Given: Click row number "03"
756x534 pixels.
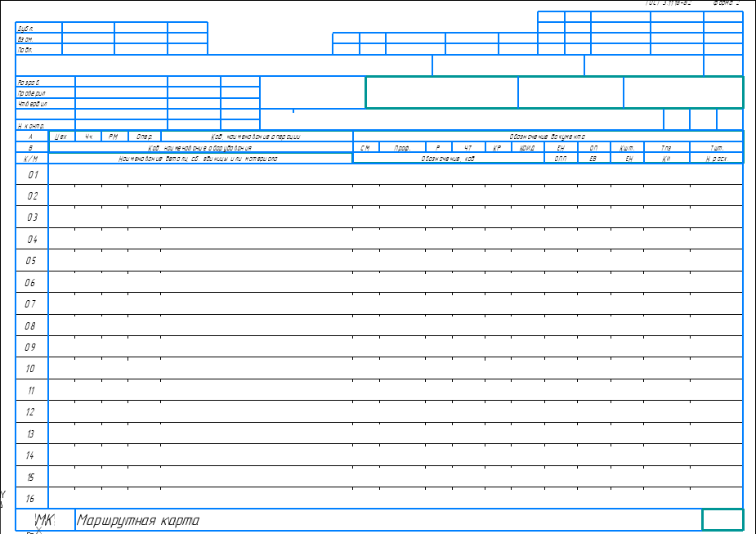Looking at the screenshot, I should point(33,217).
